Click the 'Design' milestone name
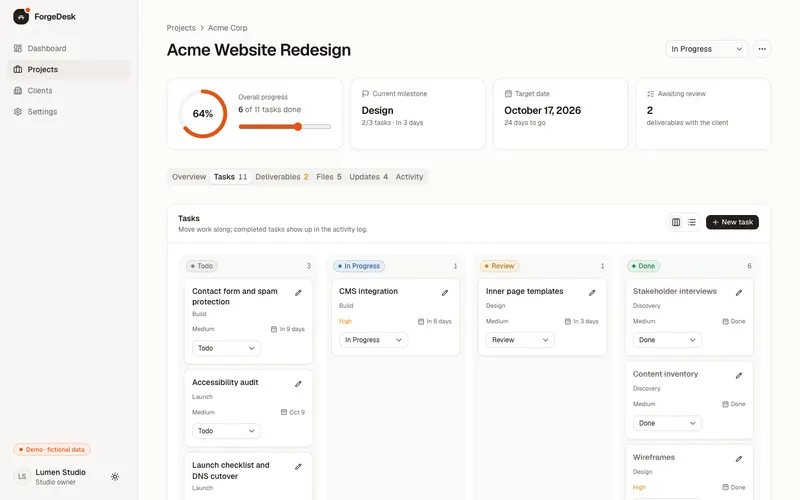The image size is (800, 500). 378,111
